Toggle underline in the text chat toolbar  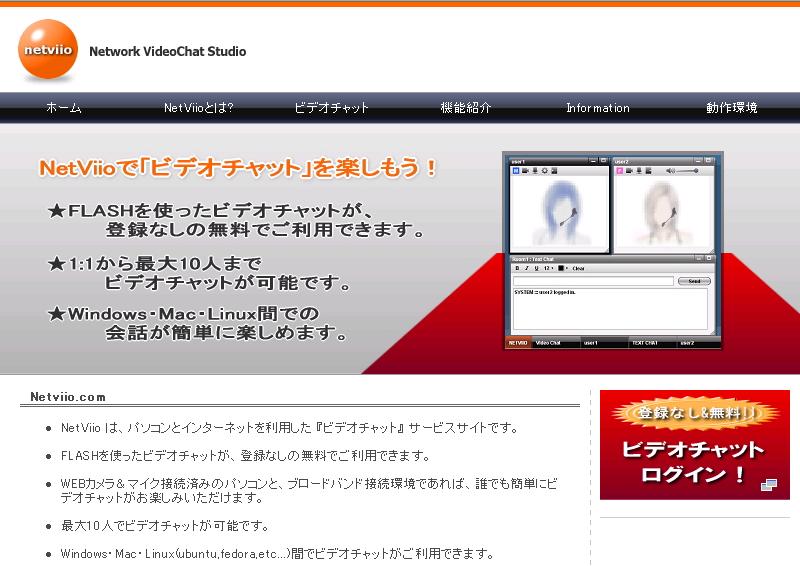coord(536,268)
